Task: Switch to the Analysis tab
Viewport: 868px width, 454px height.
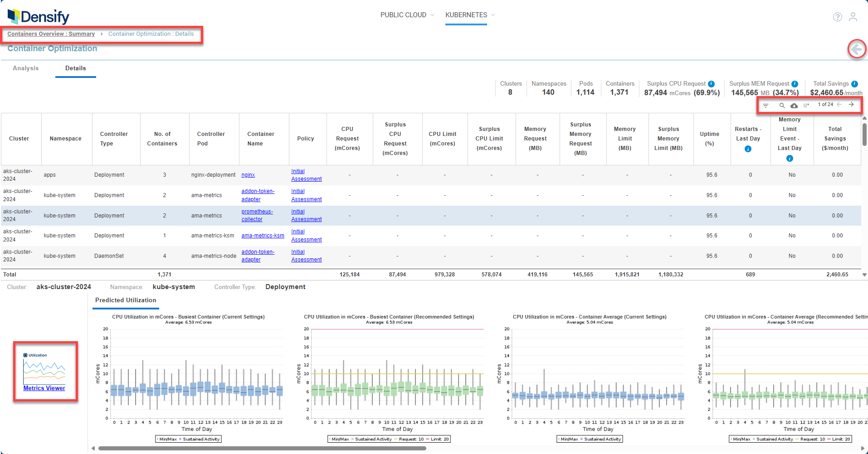Action: click(26, 68)
